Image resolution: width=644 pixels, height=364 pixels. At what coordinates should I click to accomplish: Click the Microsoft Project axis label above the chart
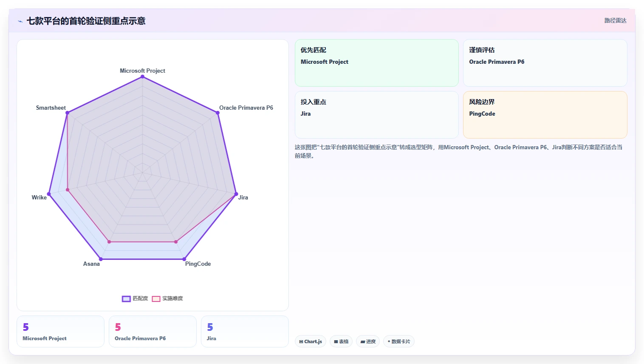142,71
